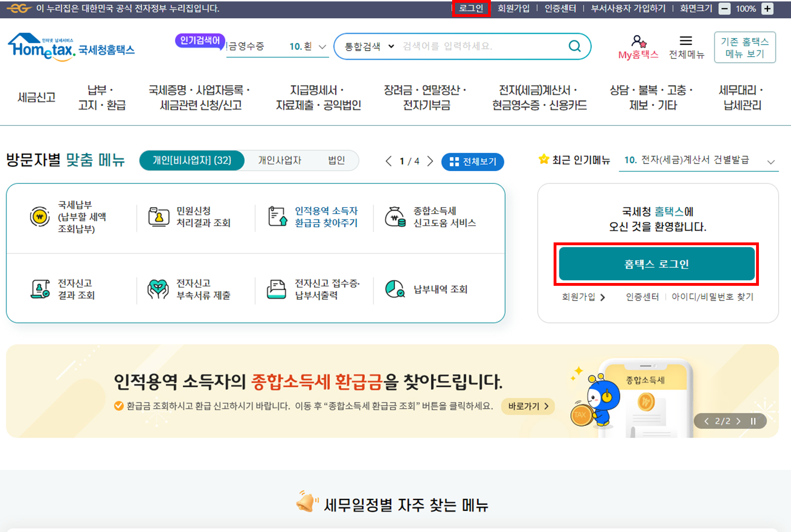Click 회원가입 in the top bar
This screenshot has height=532, width=791.
pos(513,8)
